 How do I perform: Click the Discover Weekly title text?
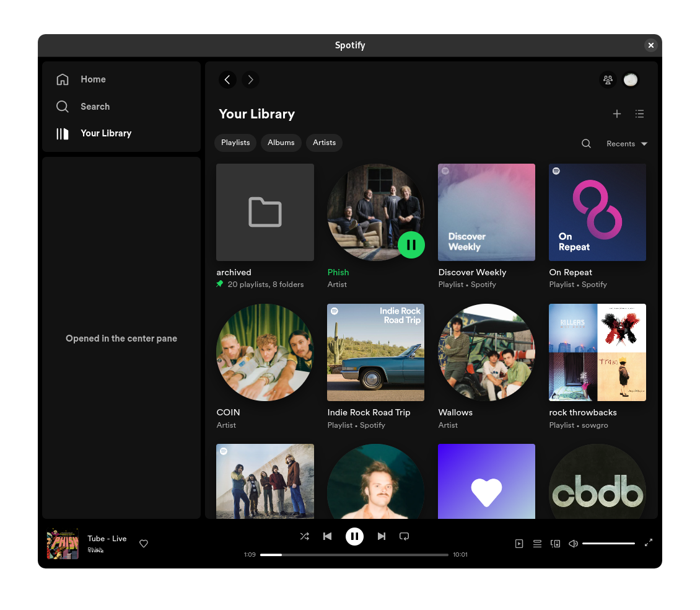472,272
